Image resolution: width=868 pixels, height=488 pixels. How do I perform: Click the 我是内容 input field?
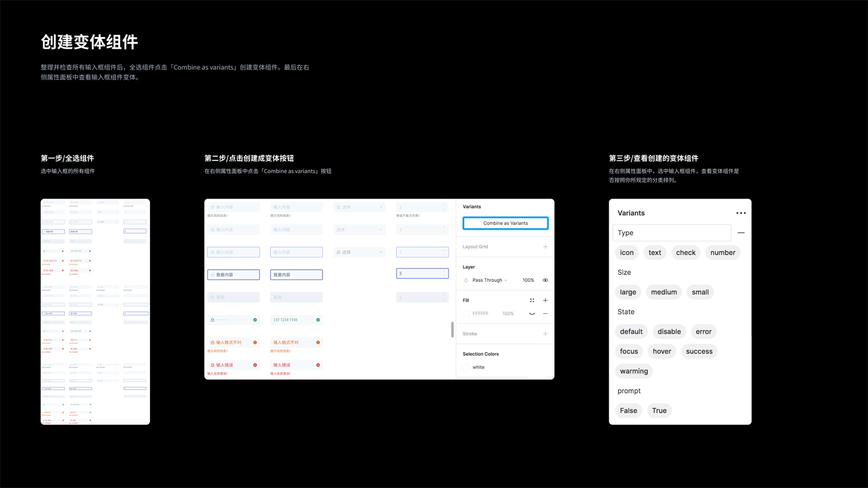(233, 274)
